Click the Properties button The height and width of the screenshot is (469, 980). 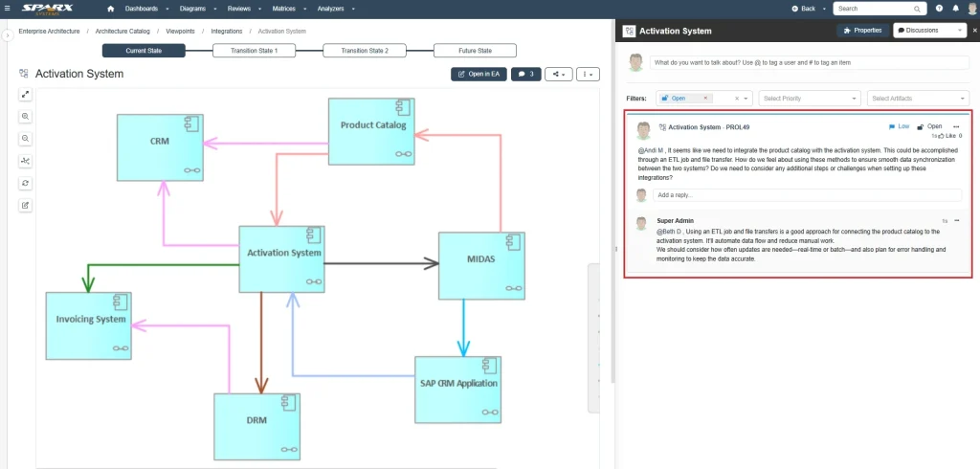[862, 30]
